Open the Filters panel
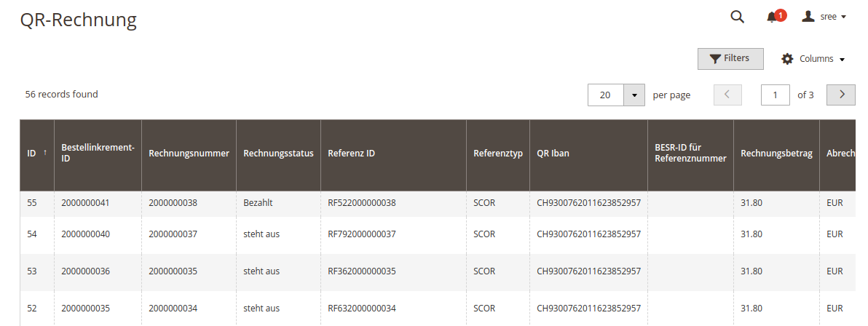The height and width of the screenshot is (326, 868). tap(730, 59)
